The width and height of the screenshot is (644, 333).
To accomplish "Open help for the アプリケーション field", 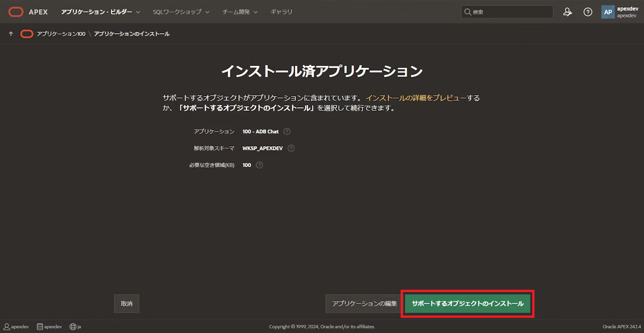I will point(287,132).
